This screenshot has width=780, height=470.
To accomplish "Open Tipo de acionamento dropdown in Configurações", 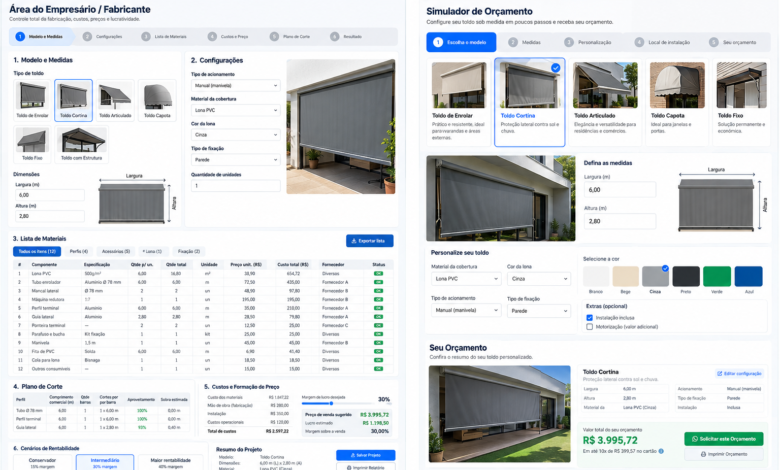I will tap(235, 86).
